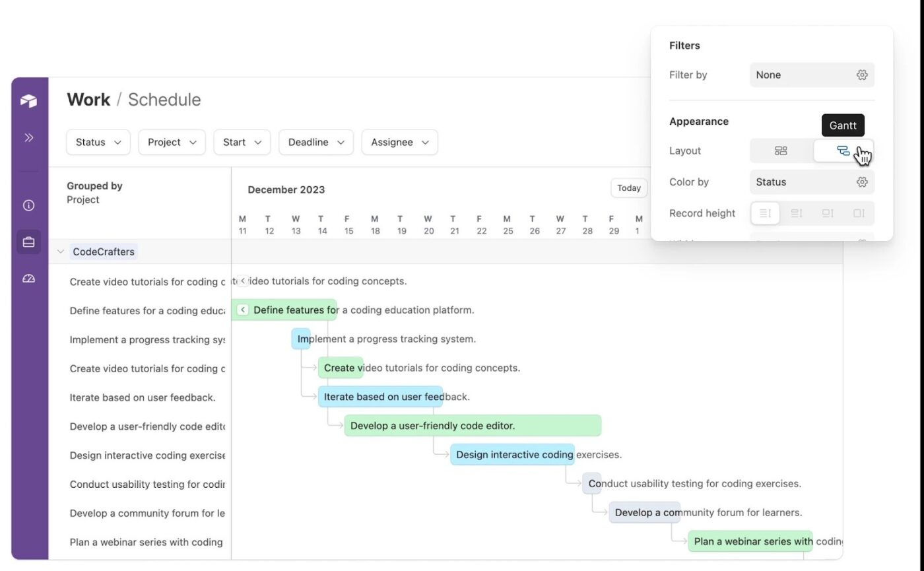Click the Work breadcrumb item
924x571 pixels.
pyautogui.click(x=88, y=99)
